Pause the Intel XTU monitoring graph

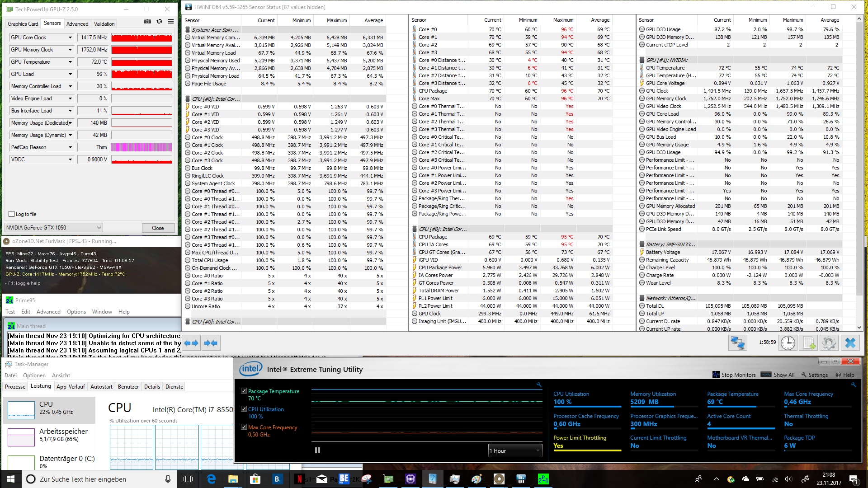(x=317, y=450)
